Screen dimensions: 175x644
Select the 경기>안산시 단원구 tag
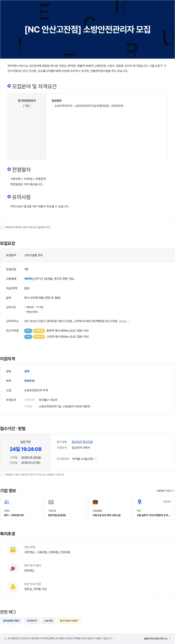pos(69,621)
